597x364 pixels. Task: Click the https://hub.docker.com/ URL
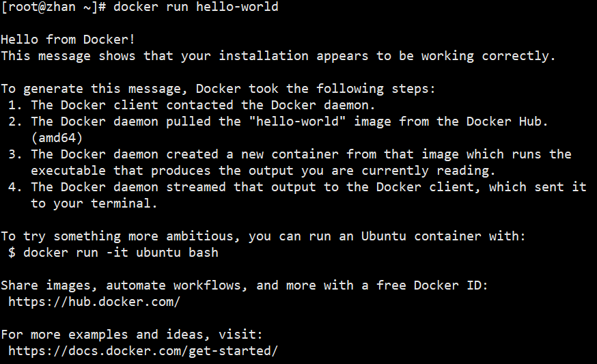pos(94,301)
